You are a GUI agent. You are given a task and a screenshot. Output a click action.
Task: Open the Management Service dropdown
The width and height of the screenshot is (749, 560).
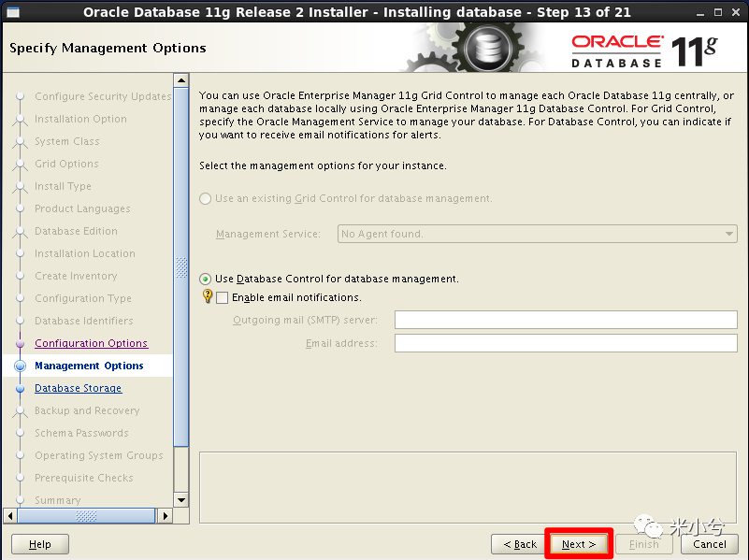tap(538, 234)
